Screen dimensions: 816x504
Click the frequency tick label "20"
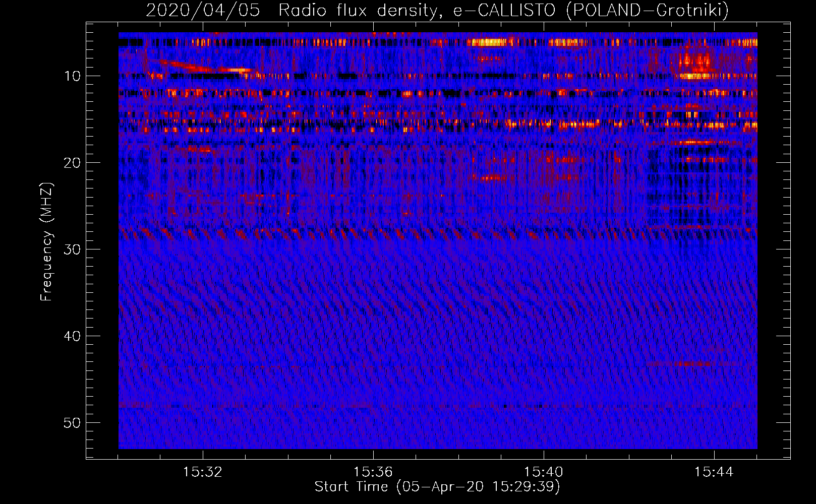click(72, 163)
